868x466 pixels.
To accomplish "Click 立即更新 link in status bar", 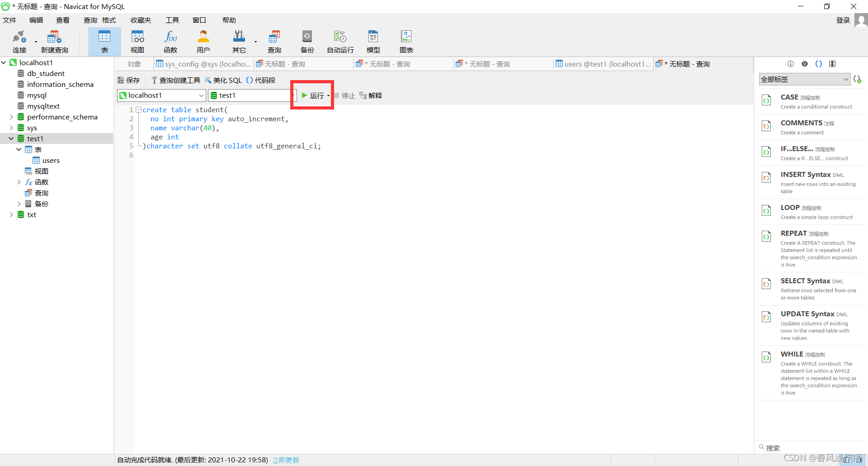I will (x=286, y=460).
